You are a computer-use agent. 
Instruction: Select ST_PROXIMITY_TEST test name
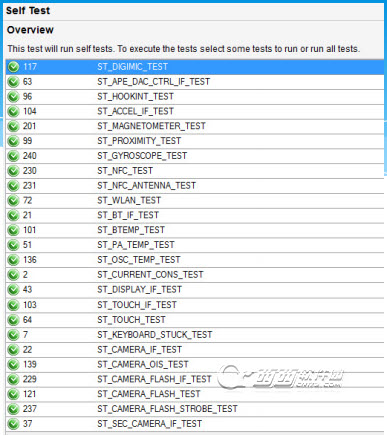click(139, 141)
